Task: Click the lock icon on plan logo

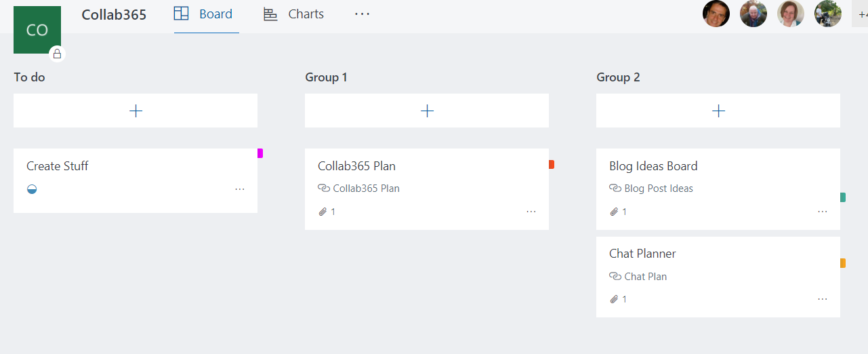Action: click(57, 54)
